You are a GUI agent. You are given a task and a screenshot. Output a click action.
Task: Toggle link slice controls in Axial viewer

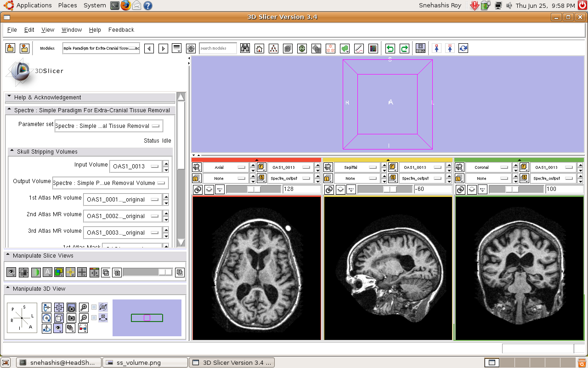198,190
